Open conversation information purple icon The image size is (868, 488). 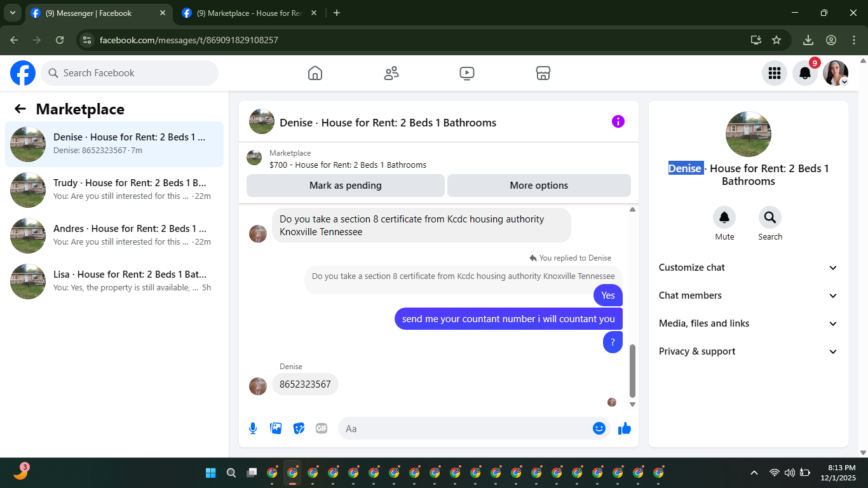click(618, 121)
